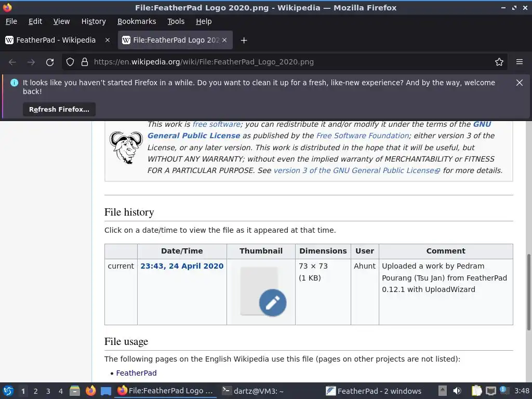Click the blue pencil edit icon
The width and height of the screenshot is (532, 399).
coord(273,303)
